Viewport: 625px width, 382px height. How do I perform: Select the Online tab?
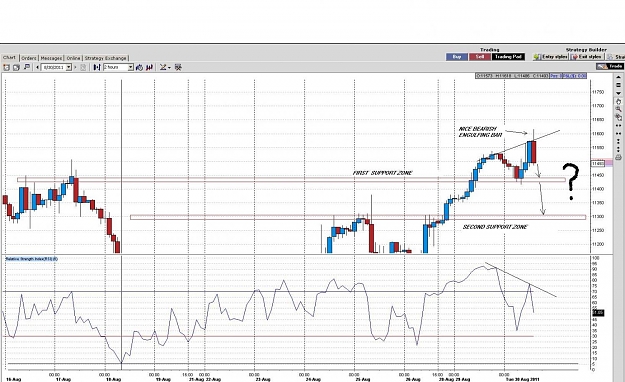[73, 58]
